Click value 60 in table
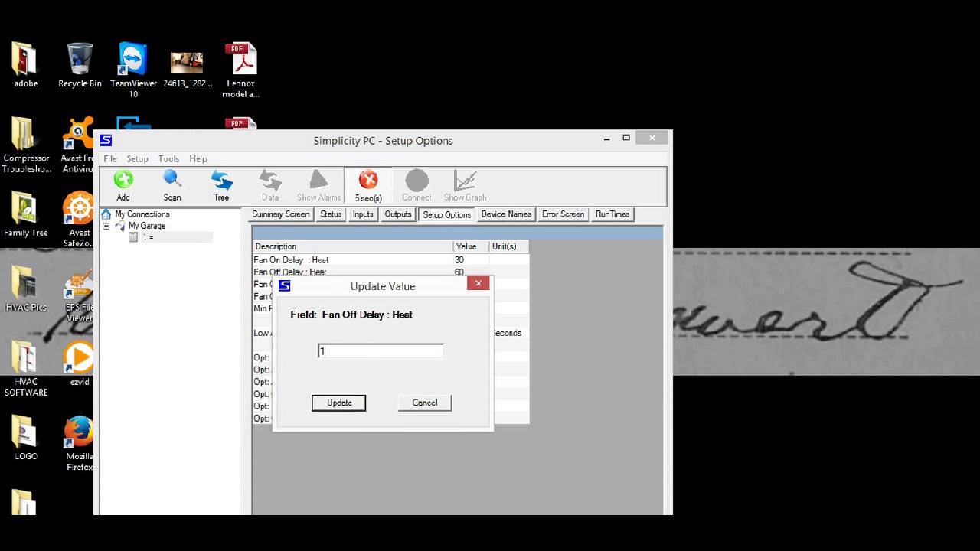Viewport: 980px width, 551px height. click(x=459, y=272)
